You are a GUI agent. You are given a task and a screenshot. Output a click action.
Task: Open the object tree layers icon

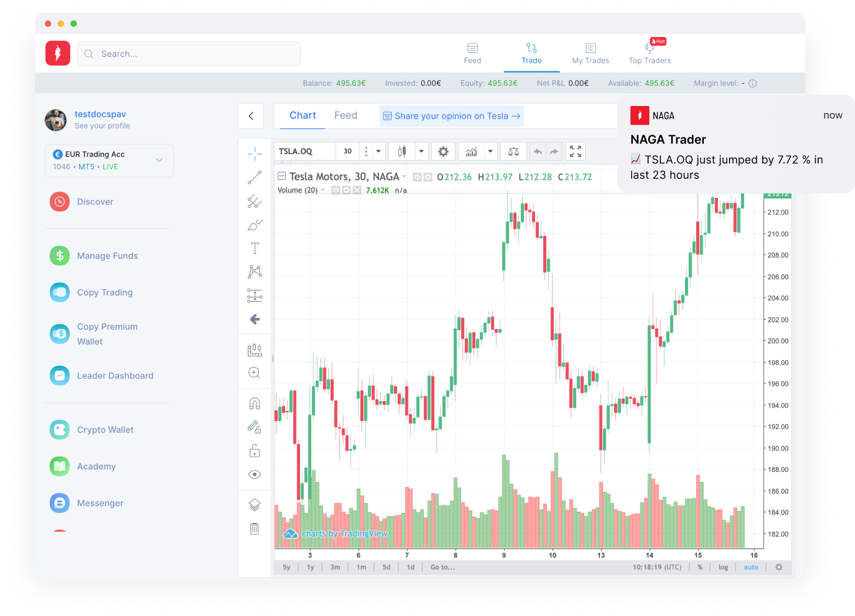tap(254, 505)
